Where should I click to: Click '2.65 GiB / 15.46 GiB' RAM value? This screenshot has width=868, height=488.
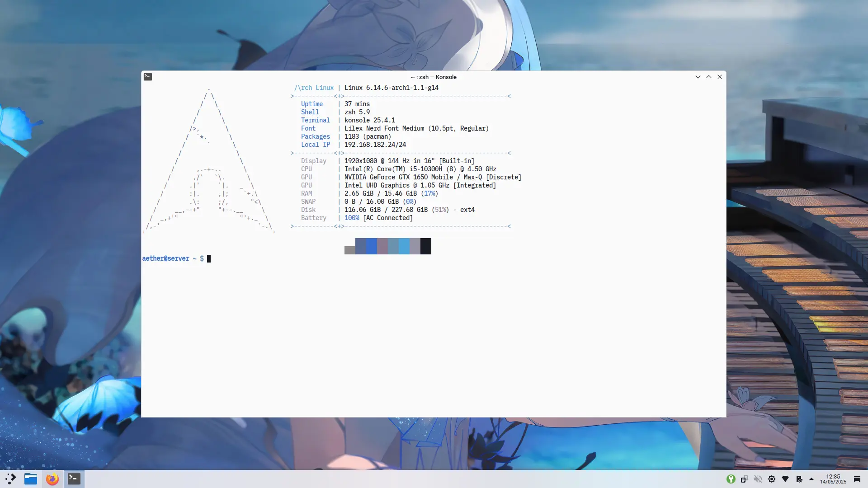(x=381, y=193)
